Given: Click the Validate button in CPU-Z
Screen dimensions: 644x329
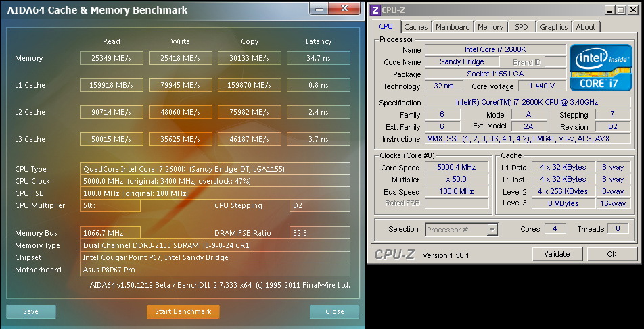Looking at the screenshot, I should [557, 254].
